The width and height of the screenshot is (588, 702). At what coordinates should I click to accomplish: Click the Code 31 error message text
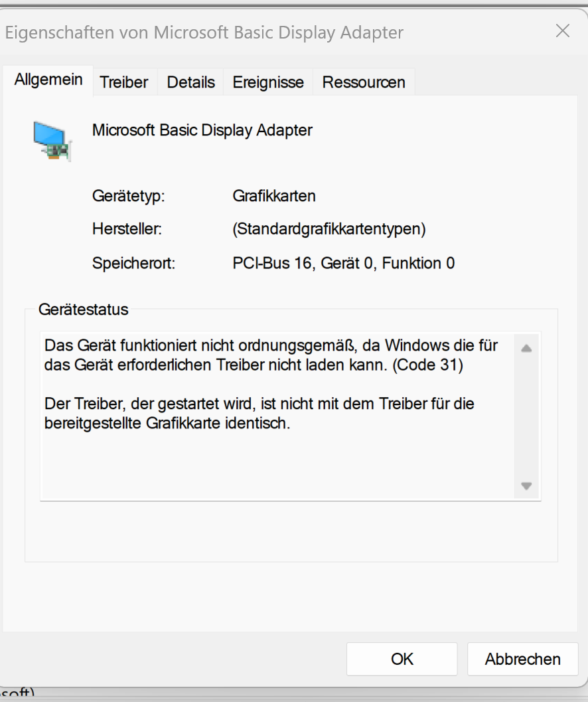click(271, 355)
